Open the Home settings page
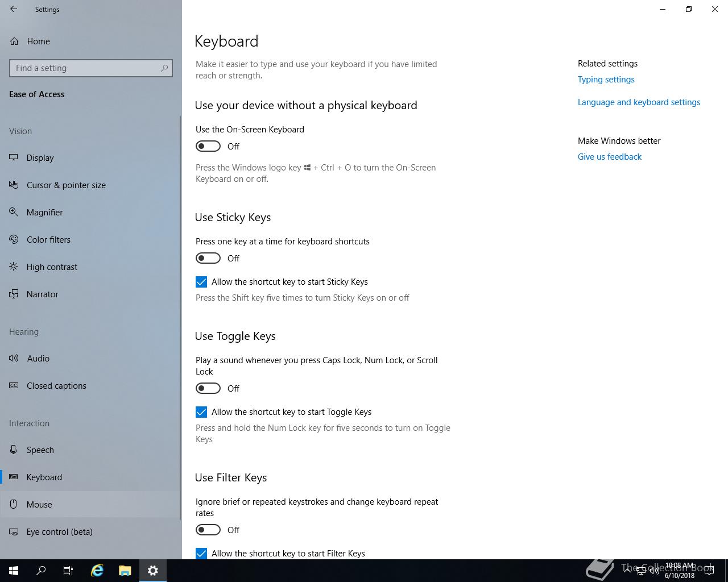Image resolution: width=728 pixels, height=582 pixels. coord(90,41)
